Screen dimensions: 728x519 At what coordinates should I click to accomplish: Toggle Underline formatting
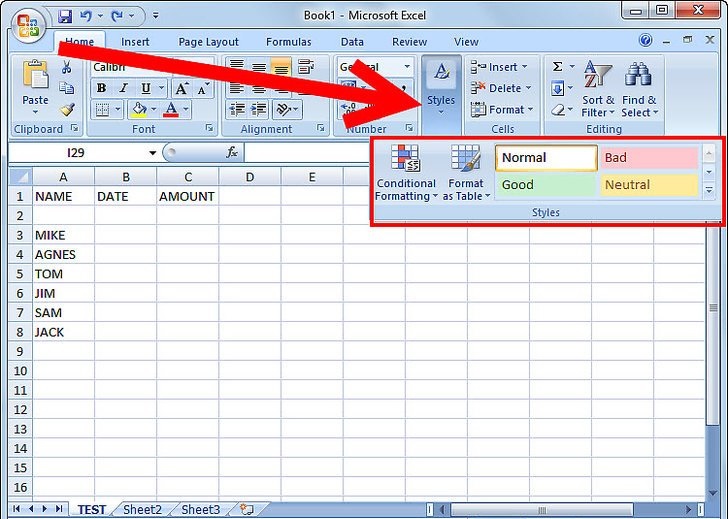(146, 88)
